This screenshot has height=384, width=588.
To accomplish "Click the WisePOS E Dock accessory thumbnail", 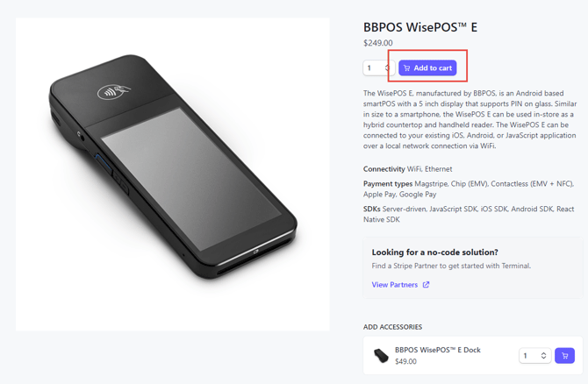I will (381, 355).
